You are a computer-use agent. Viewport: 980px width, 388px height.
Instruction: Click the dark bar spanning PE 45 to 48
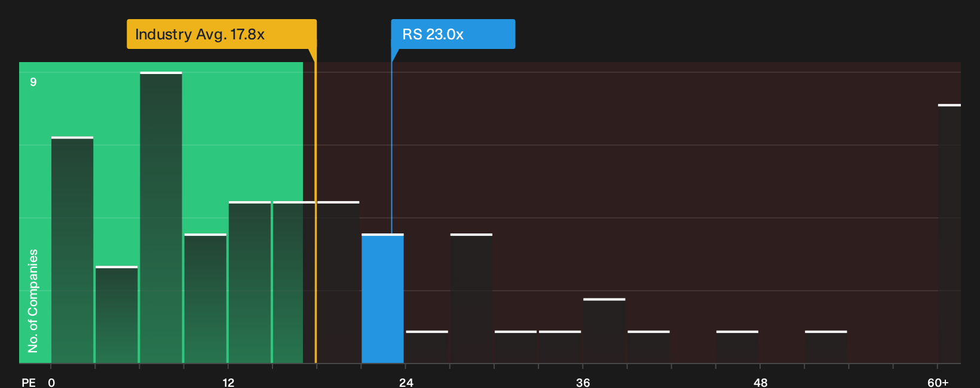(737, 347)
